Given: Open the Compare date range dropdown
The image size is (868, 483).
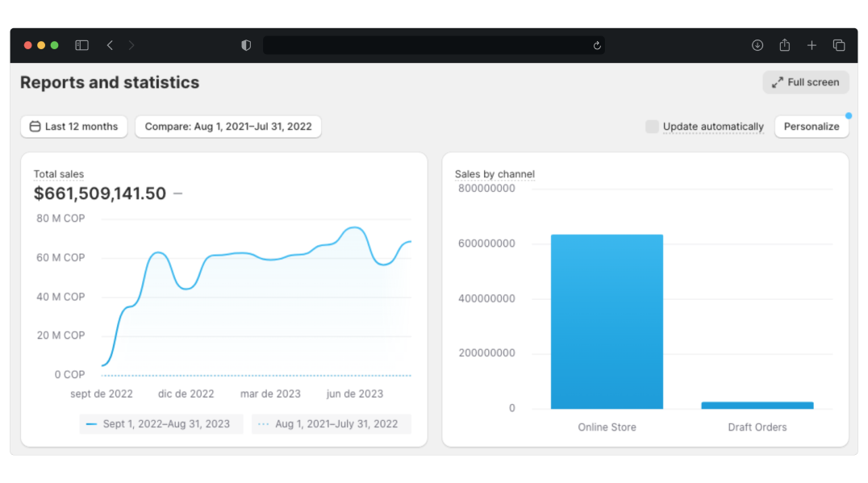Looking at the screenshot, I should click(x=228, y=127).
